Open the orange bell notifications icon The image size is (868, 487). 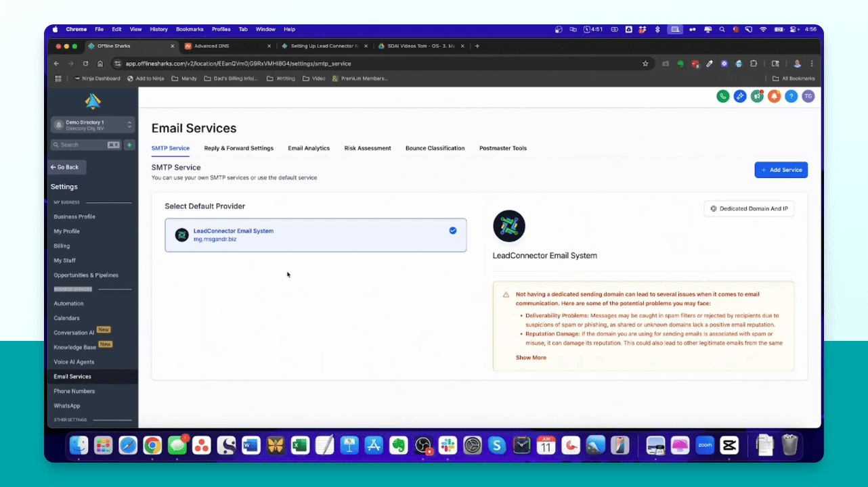coord(774,96)
